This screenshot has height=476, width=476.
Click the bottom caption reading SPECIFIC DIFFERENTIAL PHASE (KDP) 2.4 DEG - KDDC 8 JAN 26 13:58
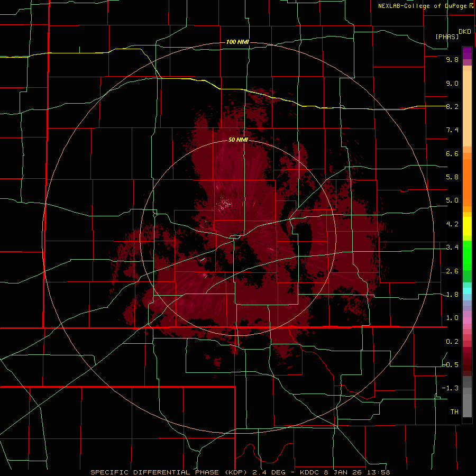click(x=240, y=472)
